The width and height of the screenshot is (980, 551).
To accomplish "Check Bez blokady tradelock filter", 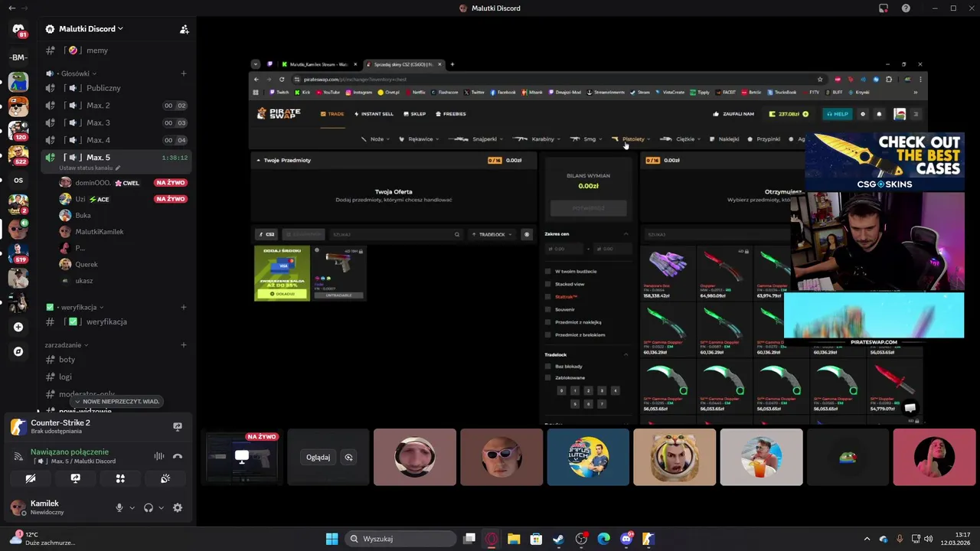I will pyautogui.click(x=548, y=367).
